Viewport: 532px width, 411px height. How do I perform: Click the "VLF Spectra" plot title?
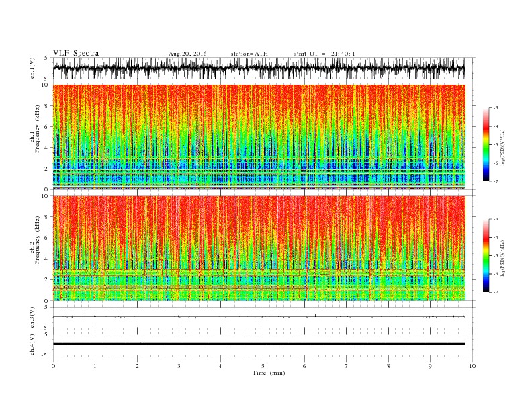pos(76,53)
